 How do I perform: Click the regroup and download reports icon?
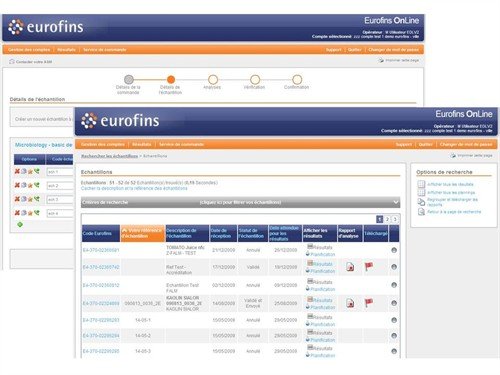click(x=421, y=202)
